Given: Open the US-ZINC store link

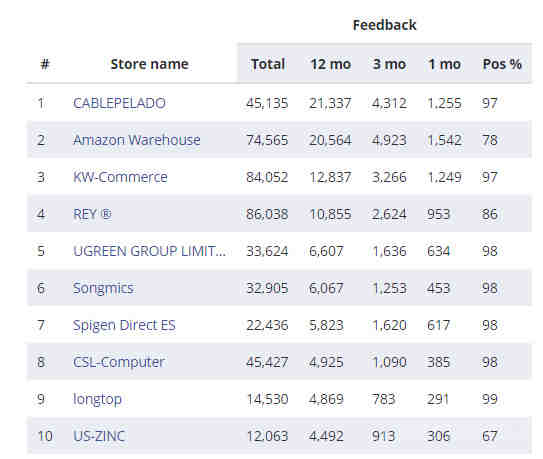Looking at the screenshot, I should click(99, 436).
